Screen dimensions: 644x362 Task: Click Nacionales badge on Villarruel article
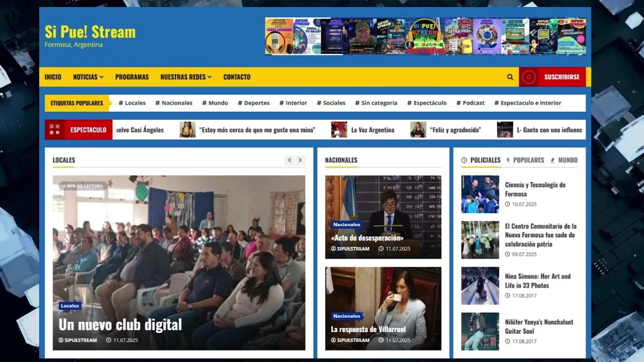[x=347, y=316]
